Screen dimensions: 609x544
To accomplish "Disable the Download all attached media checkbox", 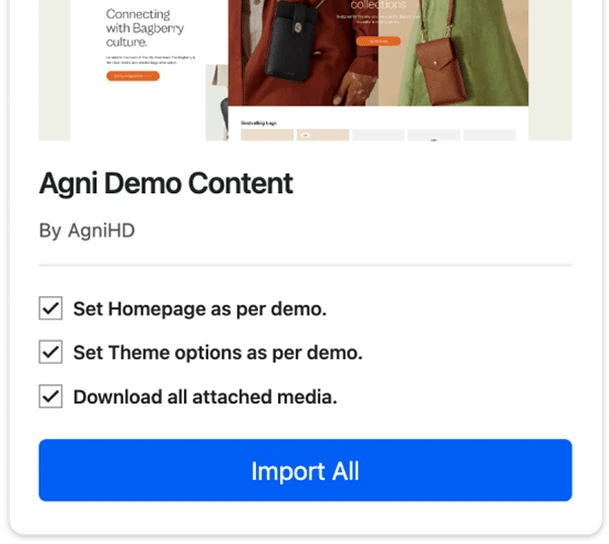I will [50, 396].
